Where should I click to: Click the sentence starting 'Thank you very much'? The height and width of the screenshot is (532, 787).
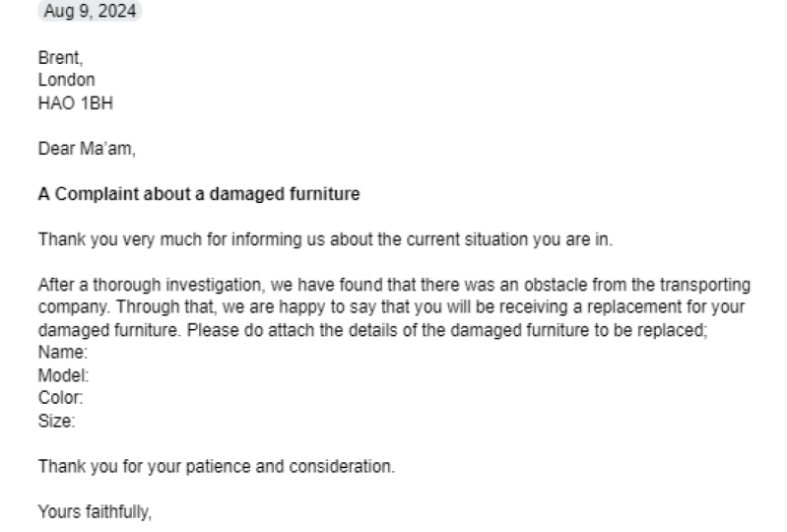click(x=325, y=239)
